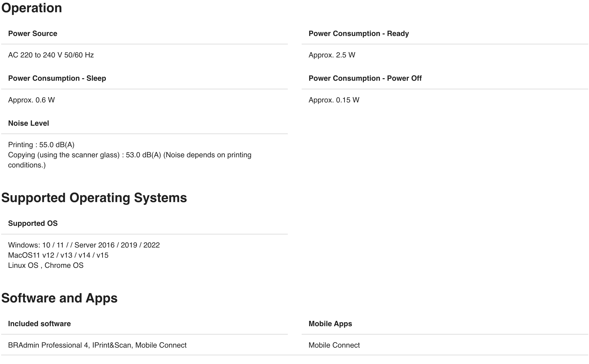Viewport: 589px width, 364px height.
Task: Click the Printing : 55.0 dB(A) line
Action: click(x=41, y=145)
